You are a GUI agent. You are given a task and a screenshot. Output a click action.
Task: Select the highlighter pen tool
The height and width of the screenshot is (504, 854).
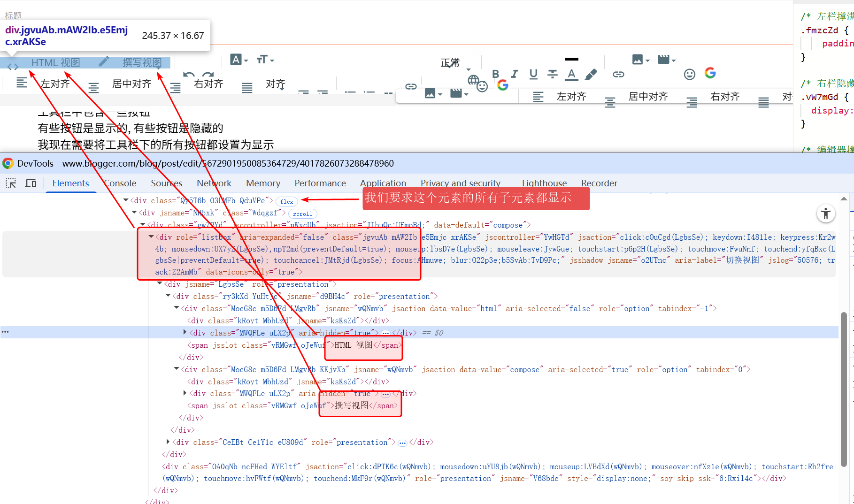coord(591,74)
